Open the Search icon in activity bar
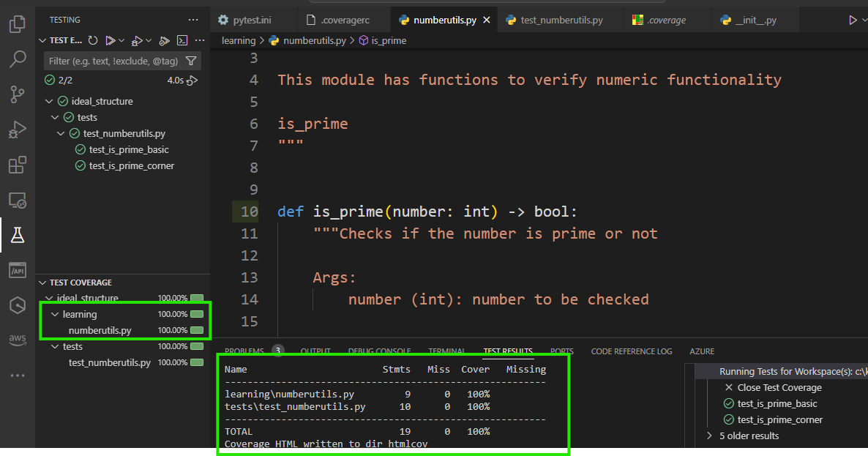Viewport: 868px width, 456px height. click(x=17, y=60)
